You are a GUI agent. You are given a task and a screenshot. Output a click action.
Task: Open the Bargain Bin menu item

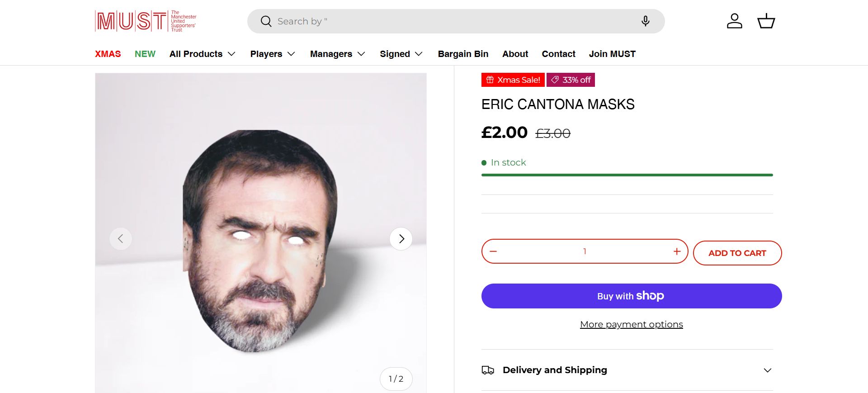click(463, 54)
